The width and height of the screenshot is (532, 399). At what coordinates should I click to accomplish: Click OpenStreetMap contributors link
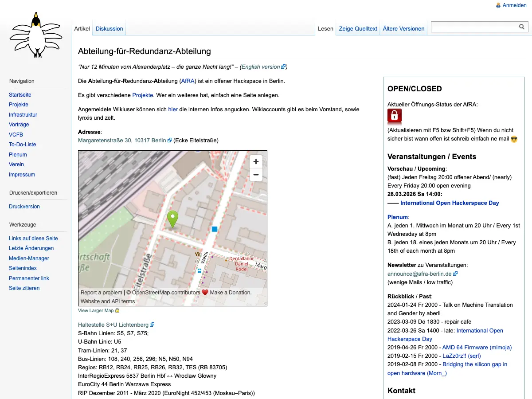(166, 293)
